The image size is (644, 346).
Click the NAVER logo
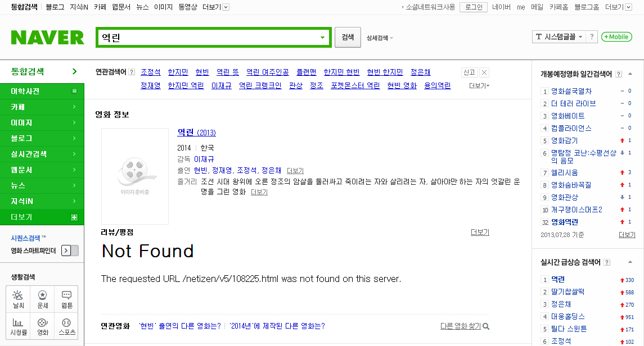click(x=48, y=38)
